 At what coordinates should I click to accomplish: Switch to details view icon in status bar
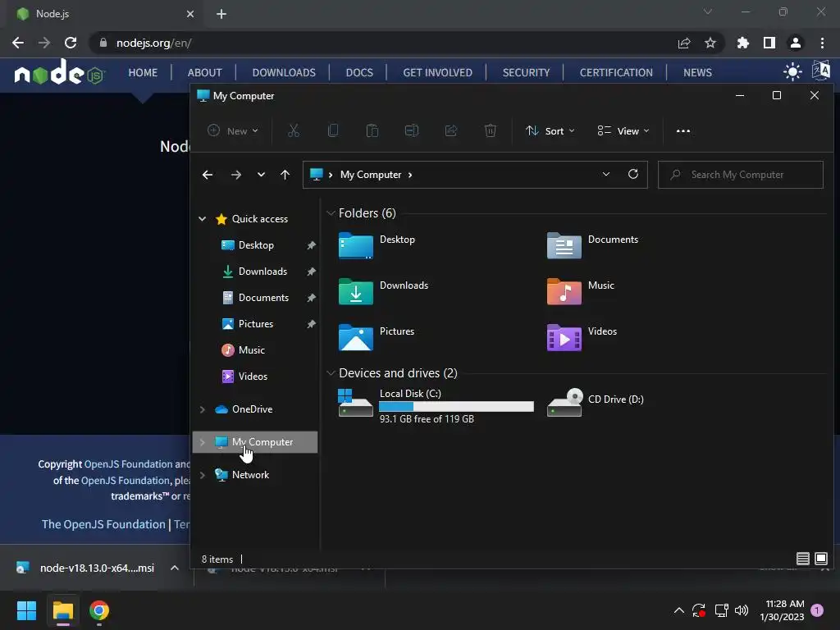[802, 559]
